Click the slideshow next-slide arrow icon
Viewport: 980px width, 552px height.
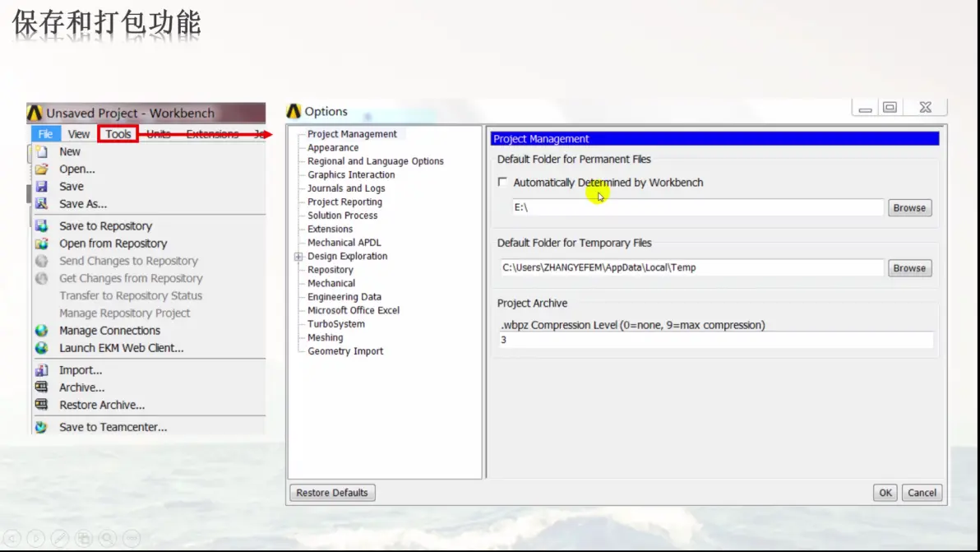pos(35,538)
